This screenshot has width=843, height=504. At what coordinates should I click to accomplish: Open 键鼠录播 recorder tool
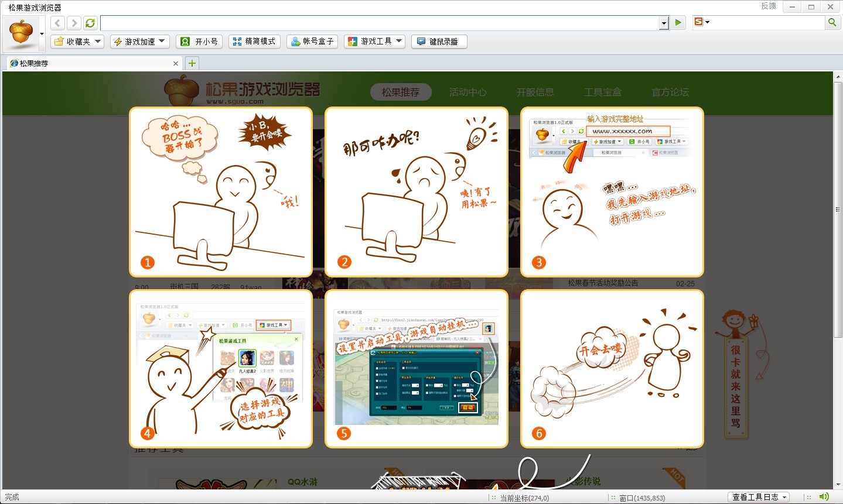click(439, 42)
